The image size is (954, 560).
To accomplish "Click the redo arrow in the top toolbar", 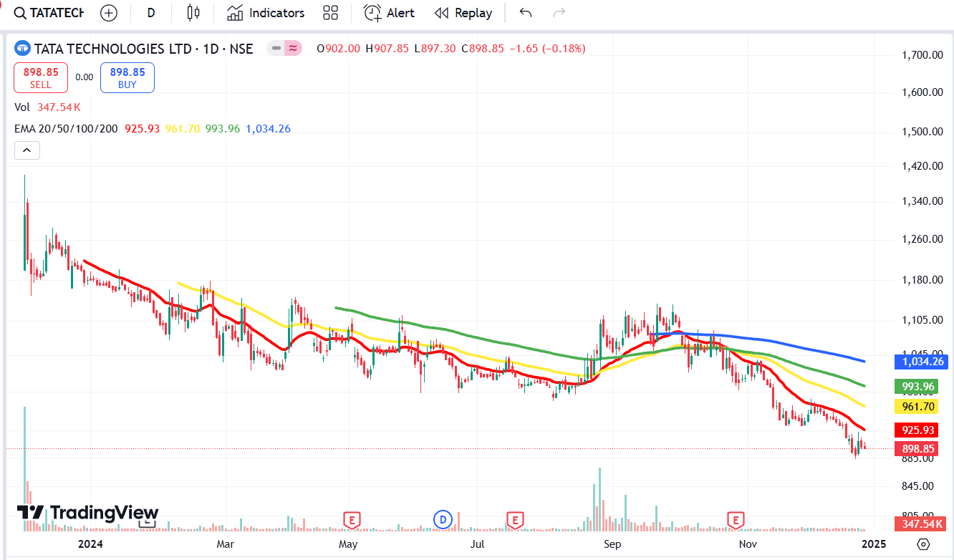I will point(559,13).
